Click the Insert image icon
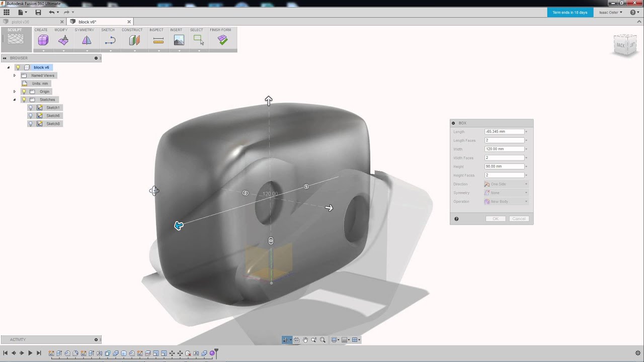Screen dimensions: 644x362 click(179, 40)
